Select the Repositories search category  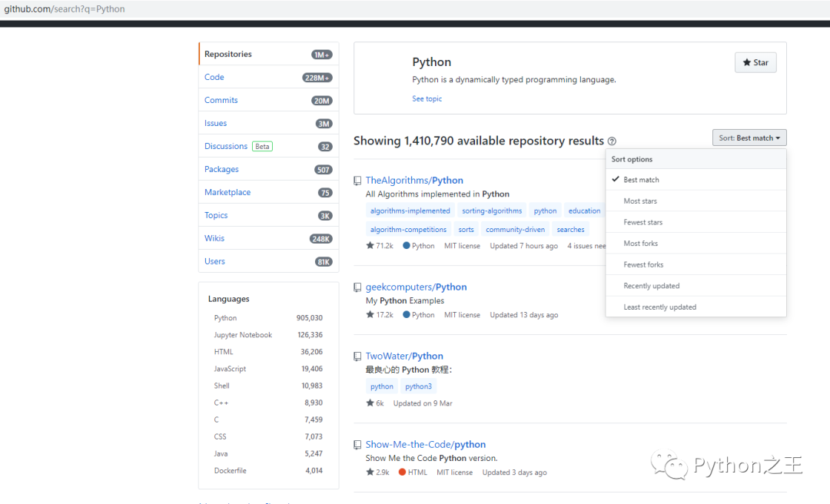pyautogui.click(x=268, y=54)
